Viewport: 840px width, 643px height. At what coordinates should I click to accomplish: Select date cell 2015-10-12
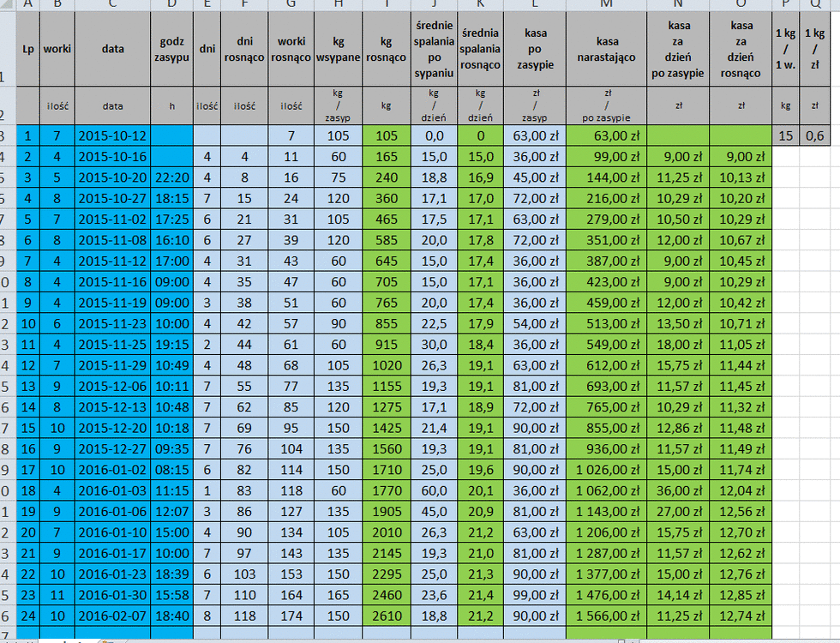pyautogui.click(x=112, y=135)
